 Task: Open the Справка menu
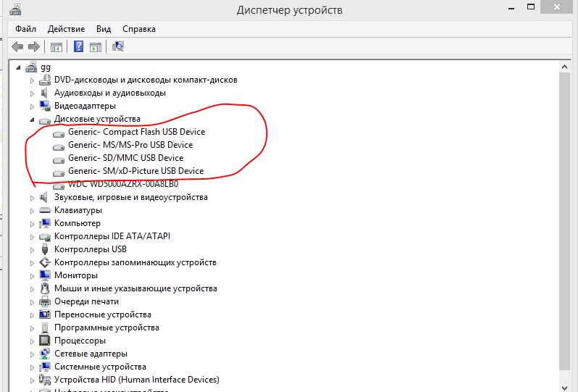click(139, 29)
